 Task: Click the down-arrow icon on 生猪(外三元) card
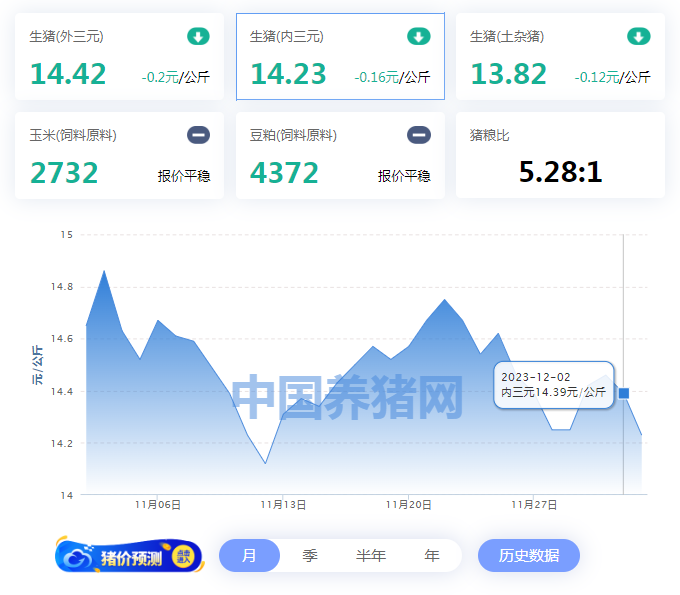(x=198, y=37)
